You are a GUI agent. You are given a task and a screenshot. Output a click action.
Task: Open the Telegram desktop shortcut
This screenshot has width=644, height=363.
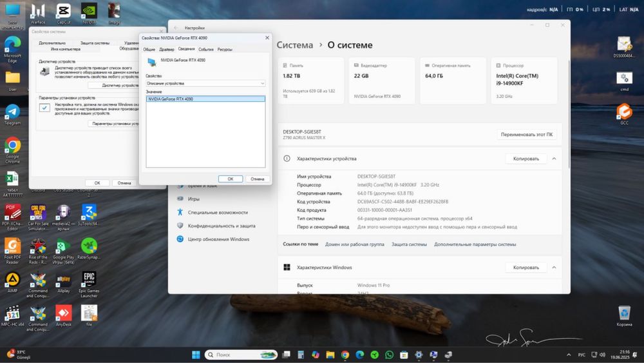coord(12,112)
